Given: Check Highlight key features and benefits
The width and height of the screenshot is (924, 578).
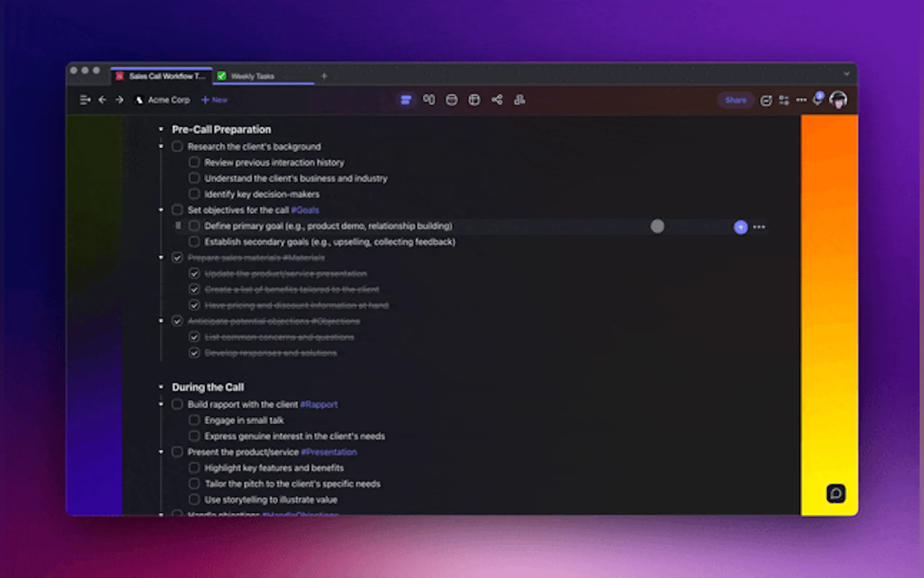Looking at the screenshot, I should (194, 467).
